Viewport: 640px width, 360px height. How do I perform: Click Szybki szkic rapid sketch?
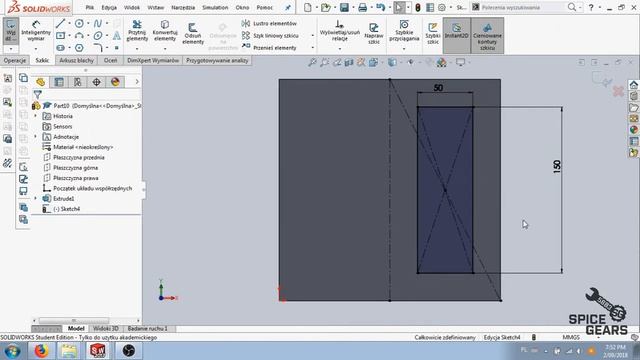(433, 33)
